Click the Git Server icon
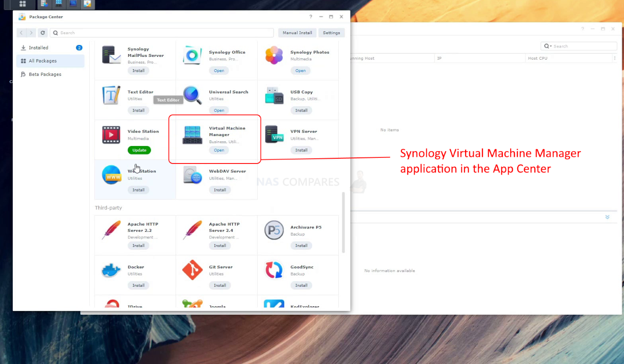 tap(193, 270)
